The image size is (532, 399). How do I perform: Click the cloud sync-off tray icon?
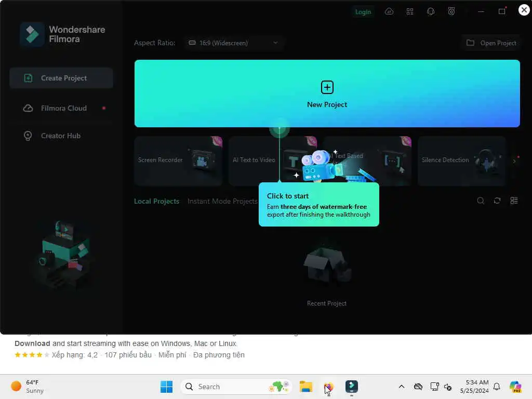point(418,387)
